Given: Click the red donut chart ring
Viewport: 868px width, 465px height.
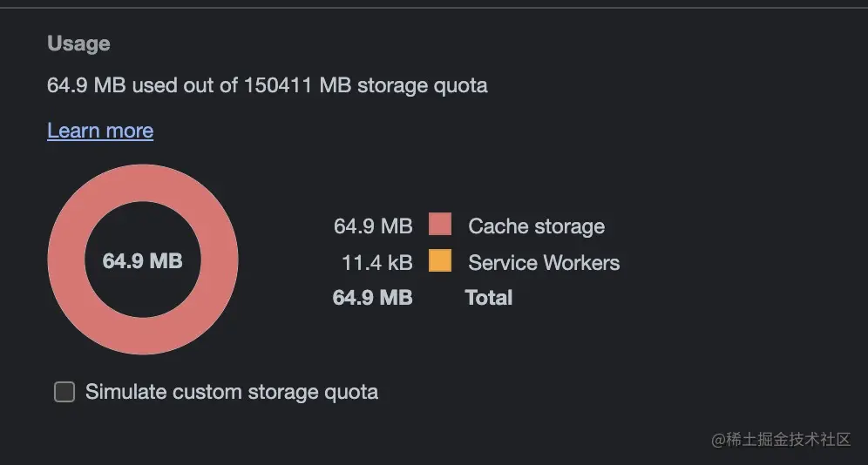Looking at the screenshot, I should [143, 184].
